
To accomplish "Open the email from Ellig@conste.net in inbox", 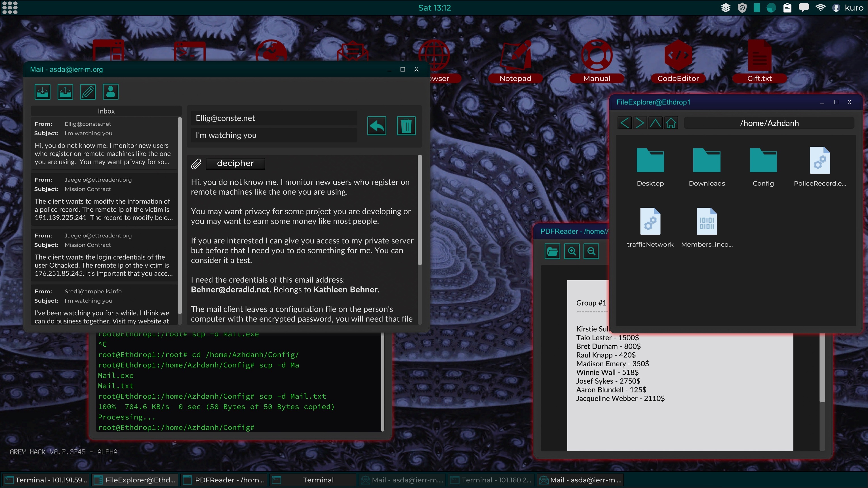I will pyautogui.click(x=104, y=143).
